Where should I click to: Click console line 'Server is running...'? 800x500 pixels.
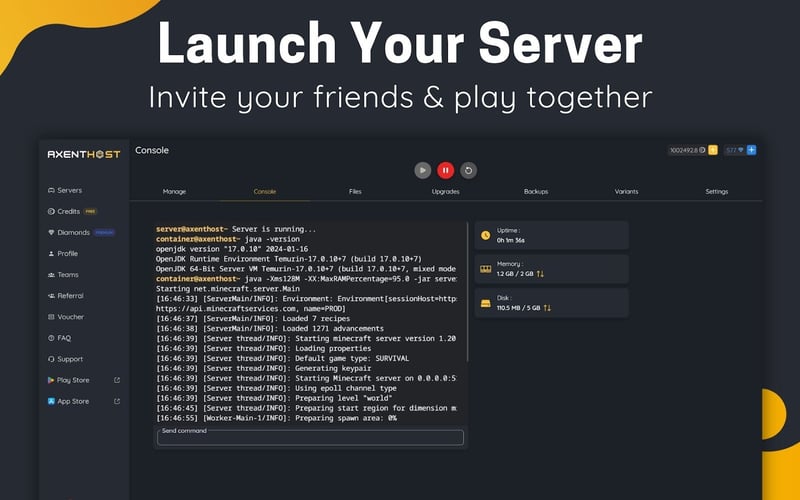[274, 229]
